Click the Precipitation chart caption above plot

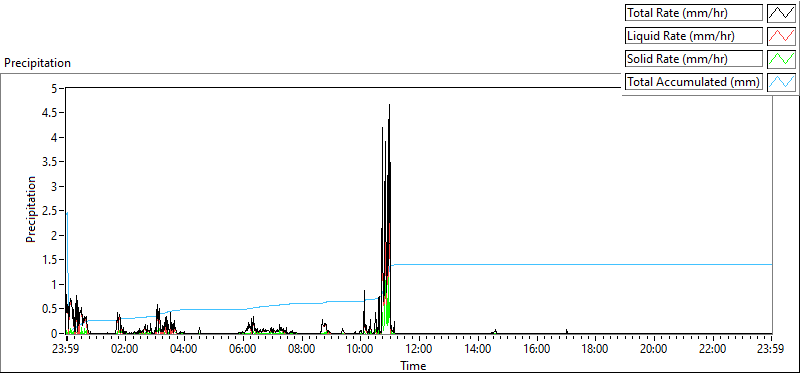click(37, 63)
